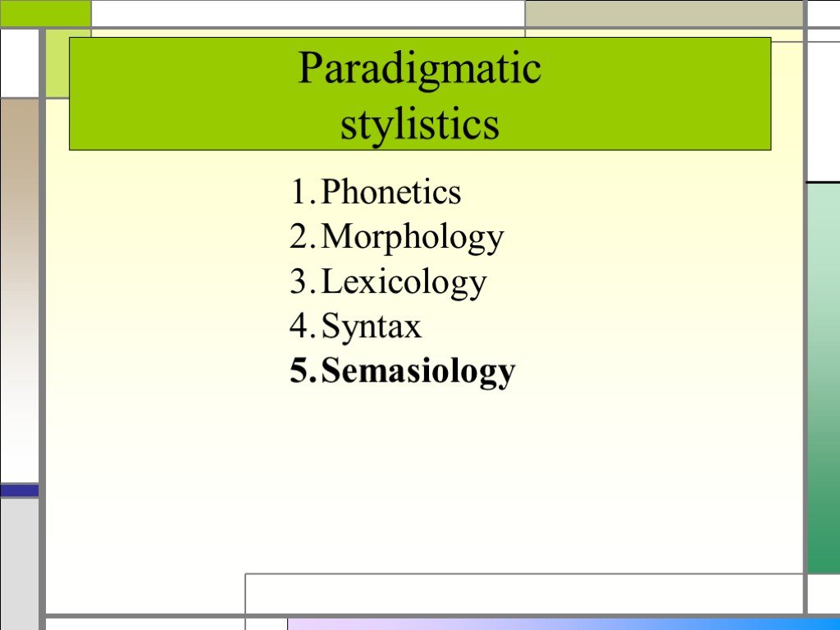Image resolution: width=840 pixels, height=630 pixels.
Task: Click list number 3 before Lexicology
Action: click(300, 282)
